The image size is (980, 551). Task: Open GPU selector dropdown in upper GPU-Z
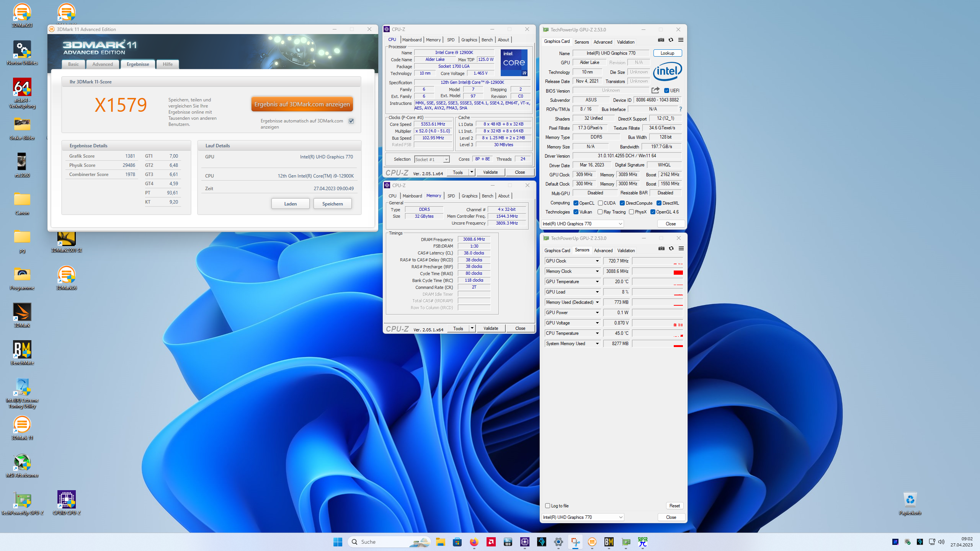click(582, 224)
